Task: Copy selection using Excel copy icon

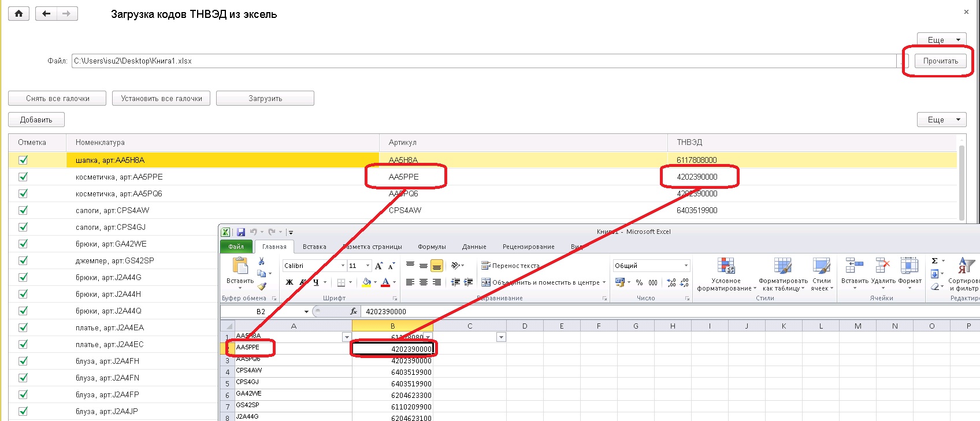Action: tap(262, 274)
